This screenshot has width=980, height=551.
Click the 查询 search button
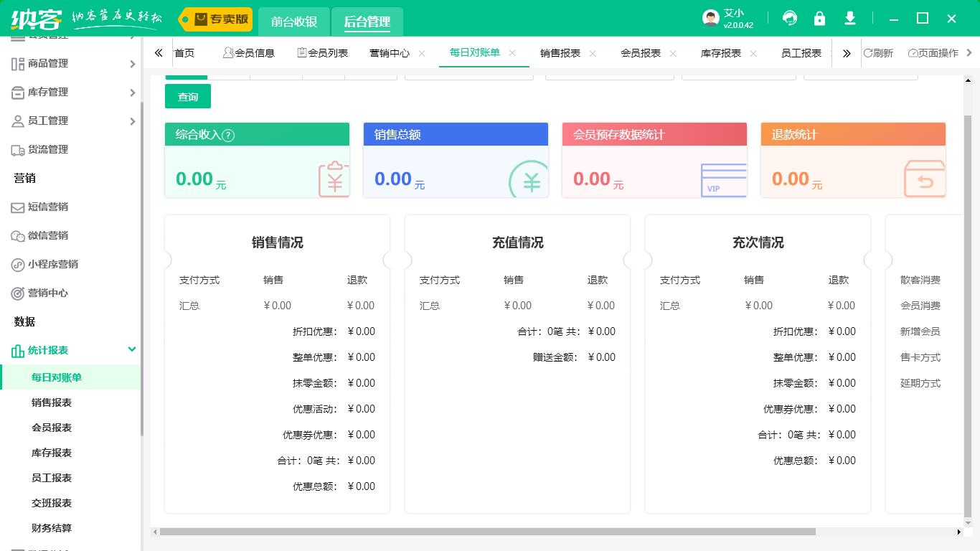click(187, 96)
